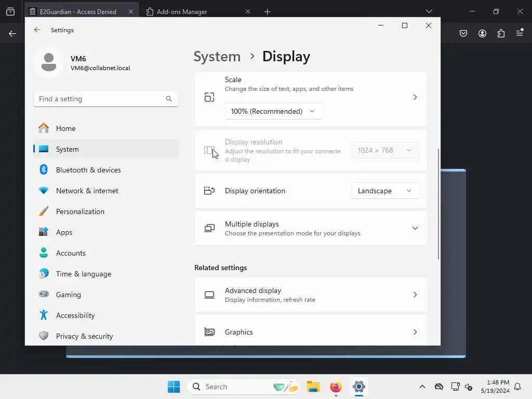Click the Accessibility figure icon
532x399 pixels.
44,315
